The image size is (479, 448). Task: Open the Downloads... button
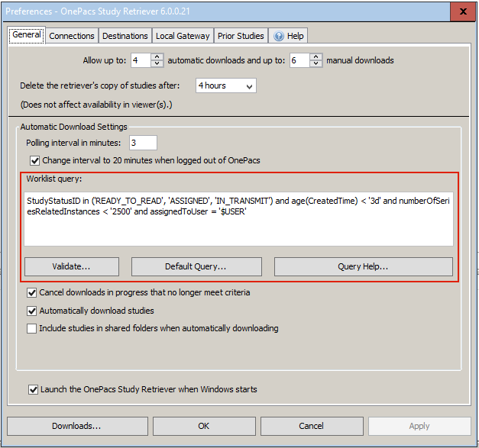[x=77, y=426]
